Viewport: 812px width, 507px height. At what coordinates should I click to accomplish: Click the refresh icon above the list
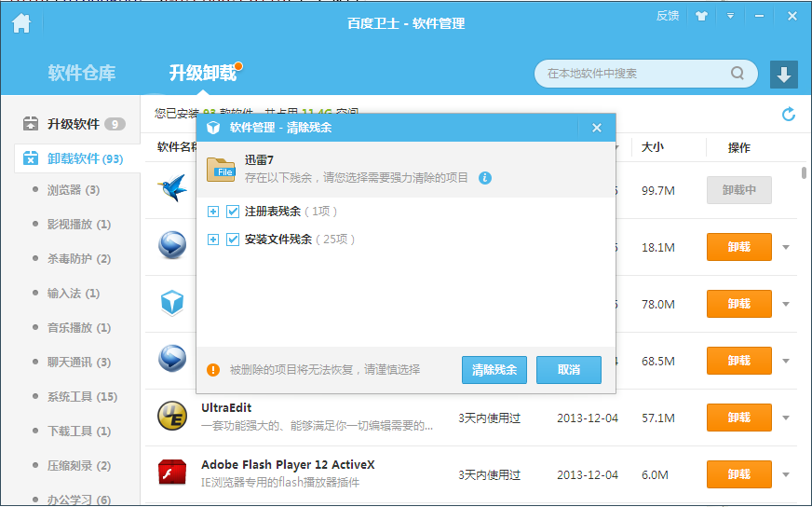coord(789,114)
